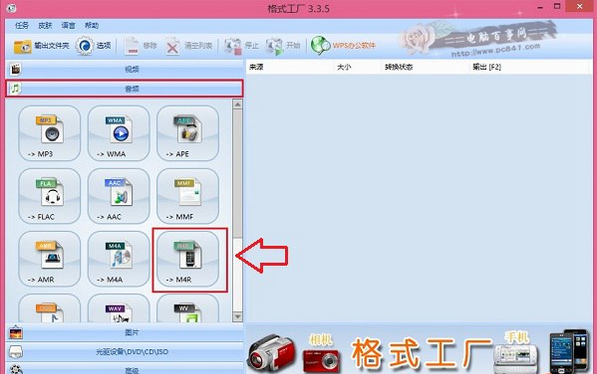
Task: Click scroll up arrow of format list
Action: [238, 104]
